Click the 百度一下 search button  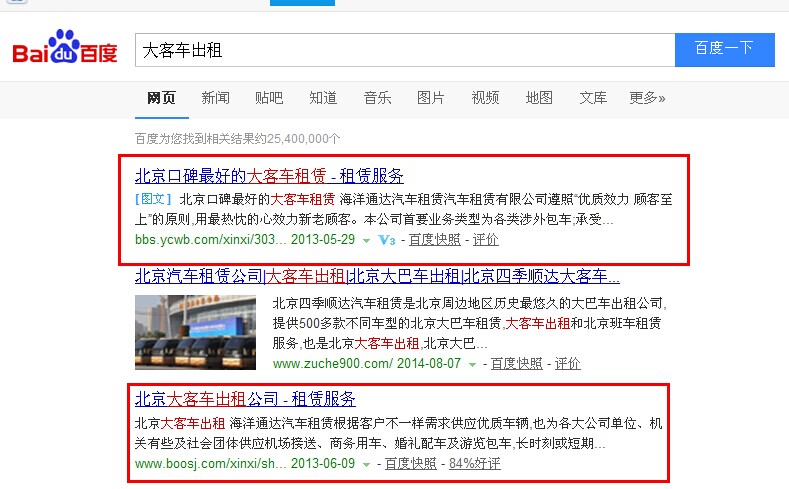tap(725, 50)
